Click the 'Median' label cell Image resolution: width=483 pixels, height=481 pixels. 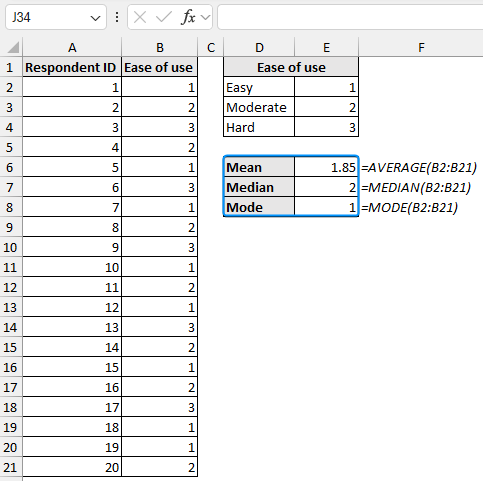[259, 187]
